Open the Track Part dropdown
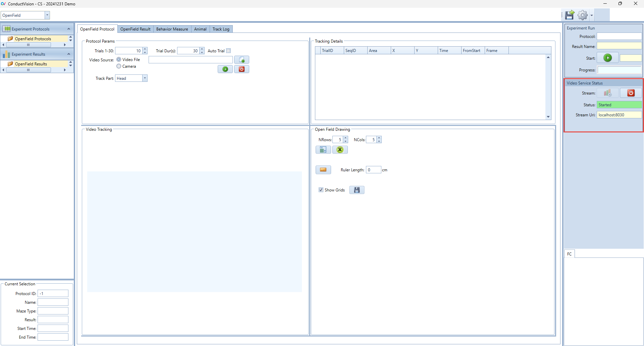The image size is (644, 346). click(x=145, y=78)
